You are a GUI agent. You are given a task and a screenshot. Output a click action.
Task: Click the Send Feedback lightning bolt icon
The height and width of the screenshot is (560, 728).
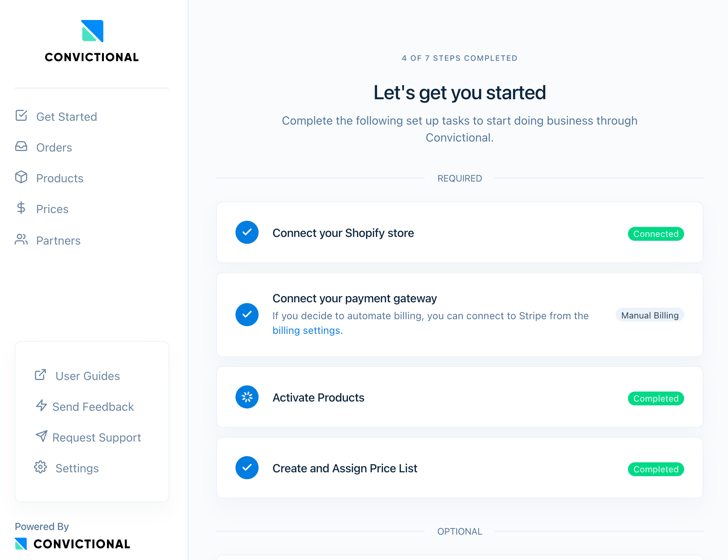[41, 406]
